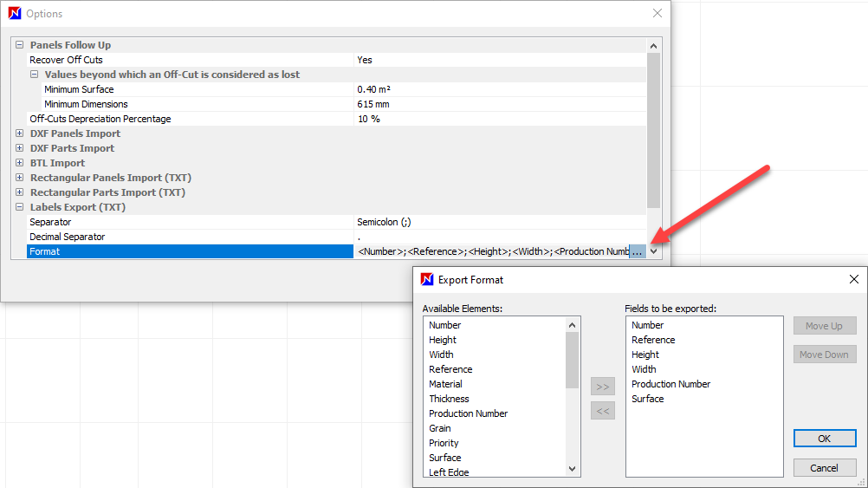Collapse the Panels Follow Up section

coord(19,45)
